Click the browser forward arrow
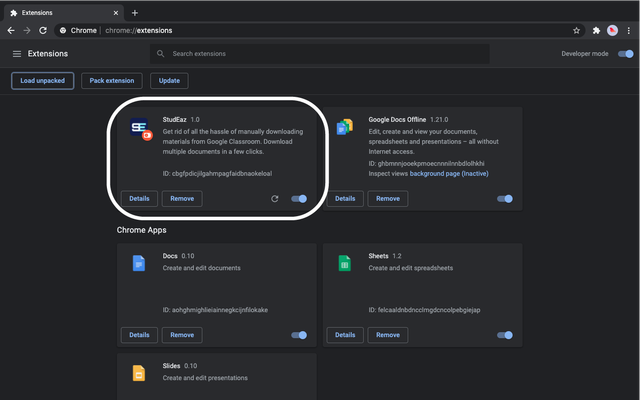The image size is (640, 400). tap(27, 31)
